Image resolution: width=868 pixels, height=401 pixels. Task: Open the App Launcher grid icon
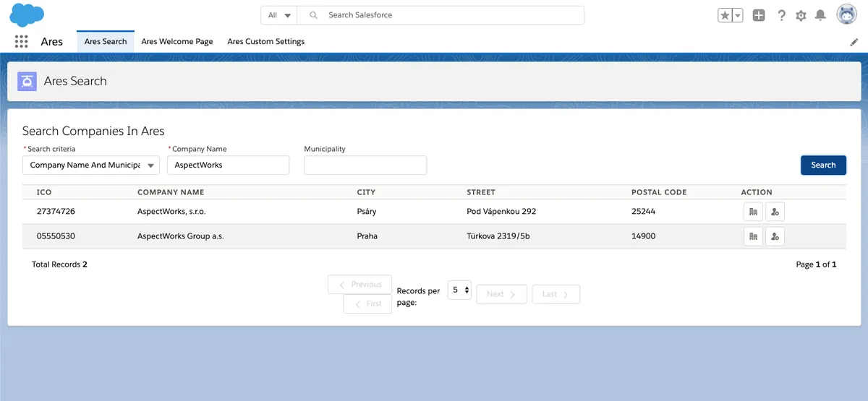pyautogui.click(x=21, y=41)
